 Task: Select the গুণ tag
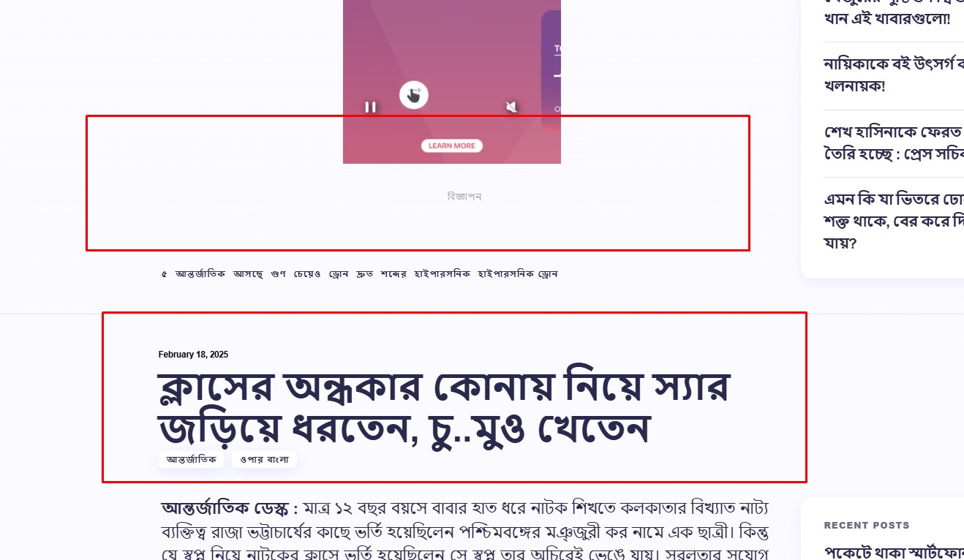(278, 274)
